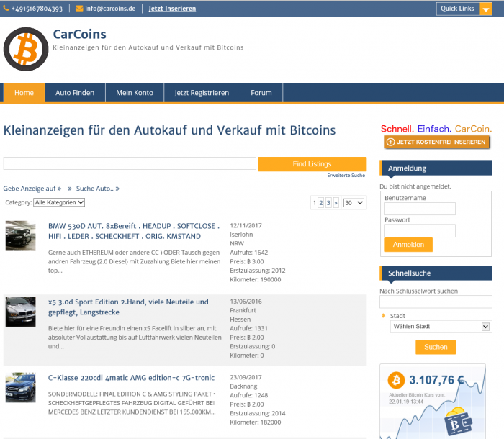504x439 pixels.
Task: Click the Bitcoin price chart widget
Action: [x=433, y=401]
